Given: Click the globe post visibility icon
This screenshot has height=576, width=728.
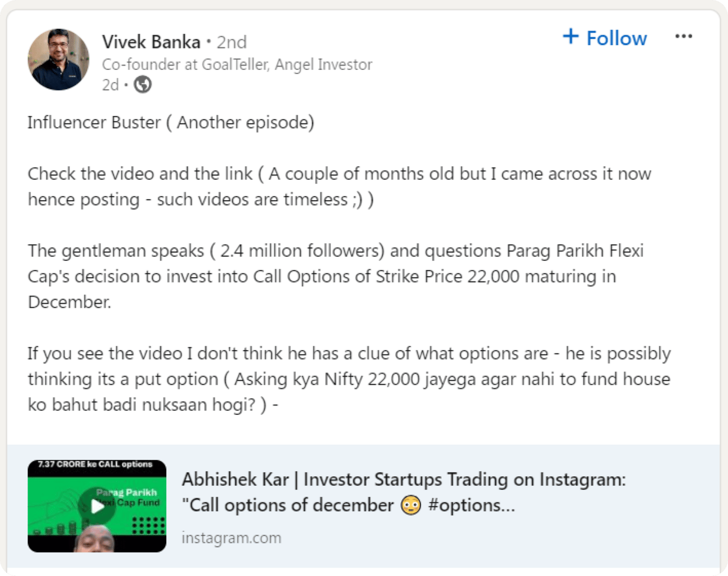Looking at the screenshot, I should click(143, 85).
